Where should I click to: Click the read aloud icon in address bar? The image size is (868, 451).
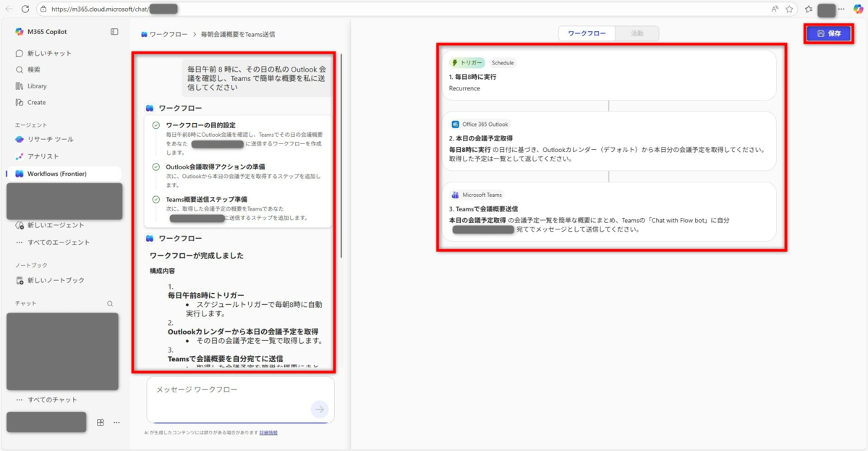pyautogui.click(x=775, y=9)
